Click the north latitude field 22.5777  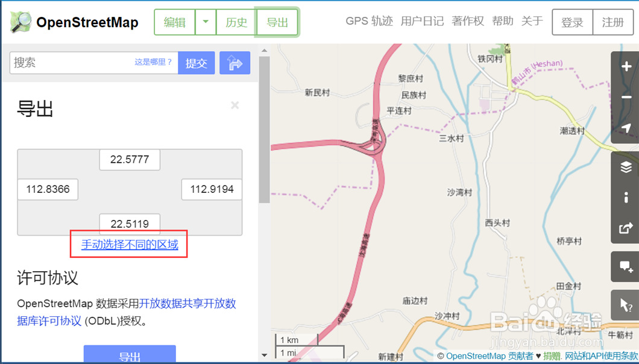pos(130,159)
